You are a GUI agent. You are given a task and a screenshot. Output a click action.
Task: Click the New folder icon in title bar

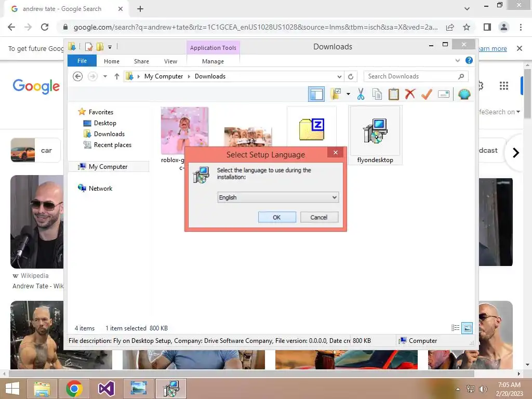(100, 47)
